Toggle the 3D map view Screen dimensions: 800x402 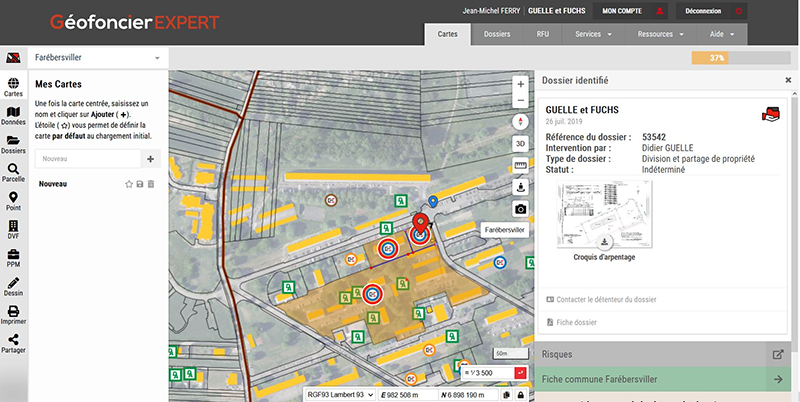[x=520, y=144]
